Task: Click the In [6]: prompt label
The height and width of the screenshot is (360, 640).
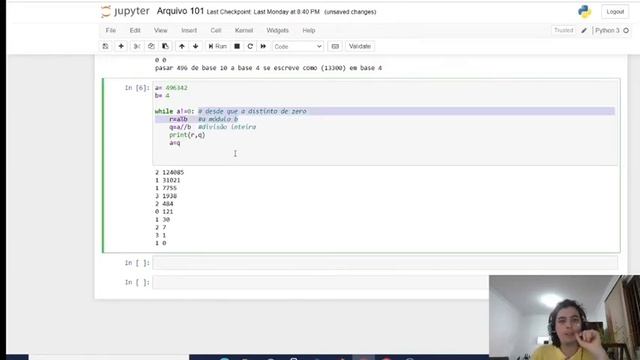Action: 137,88
